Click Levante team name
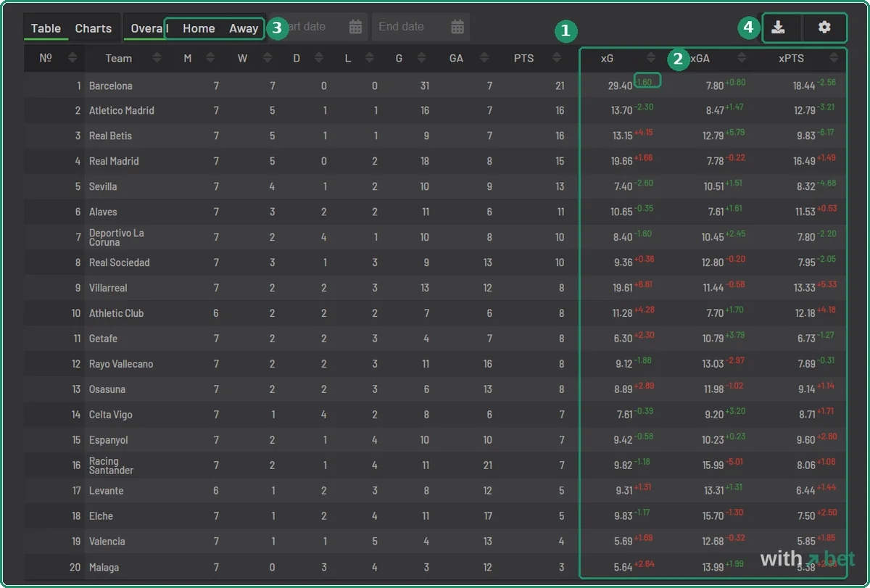This screenshot has width=870, height=588. click(x=107, y=491)
